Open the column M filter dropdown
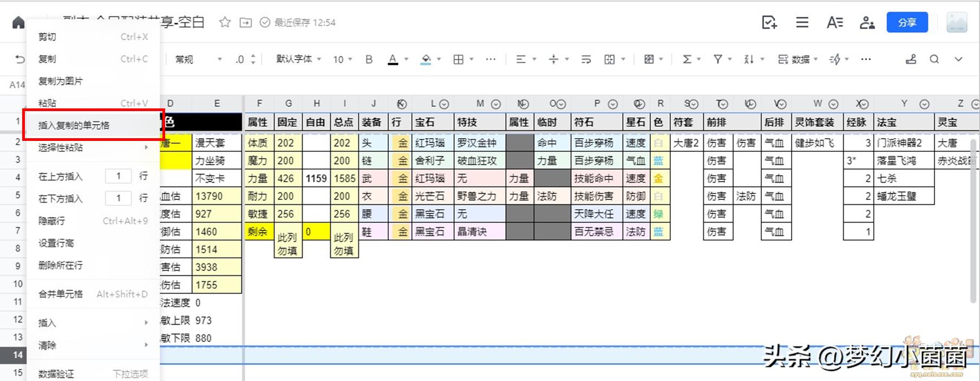Viewport: 980px width, 381px height. point(495,104)
